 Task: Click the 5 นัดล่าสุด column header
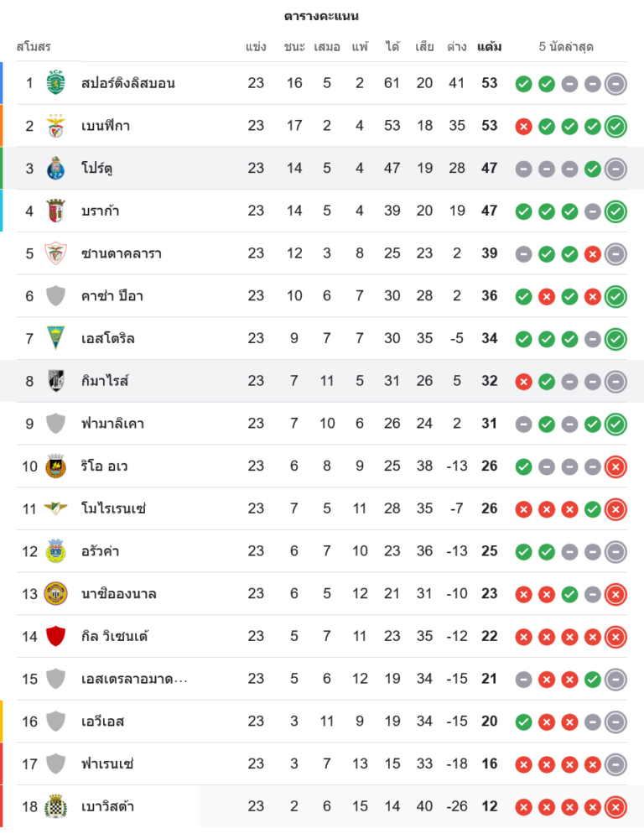(x=566, y=47)
